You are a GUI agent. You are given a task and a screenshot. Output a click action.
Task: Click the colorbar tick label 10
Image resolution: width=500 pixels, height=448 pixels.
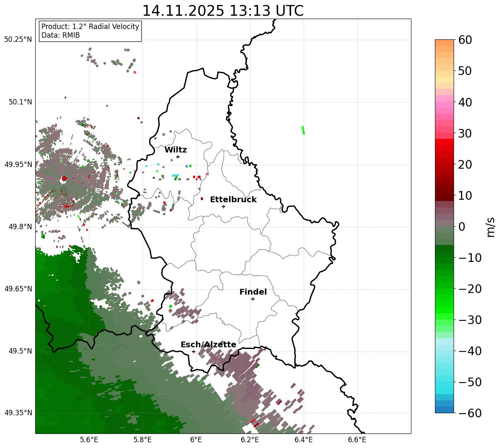[x=465, y=196]
